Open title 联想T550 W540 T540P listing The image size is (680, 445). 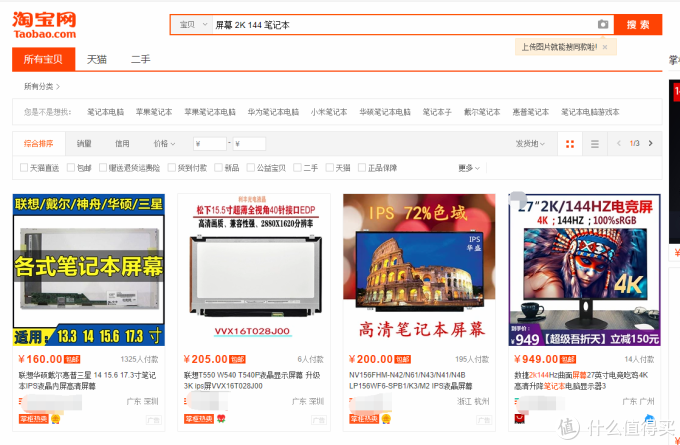pyautogui.click(x=252, y=380)
